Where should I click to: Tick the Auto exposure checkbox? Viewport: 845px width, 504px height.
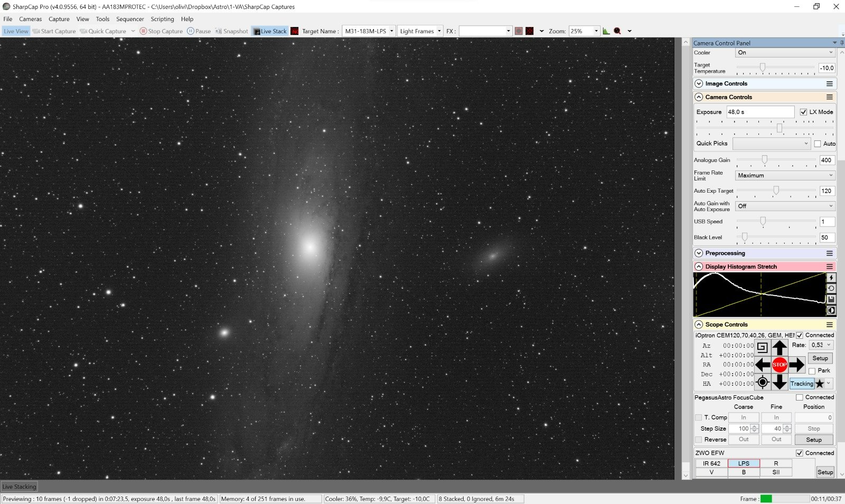818,144
